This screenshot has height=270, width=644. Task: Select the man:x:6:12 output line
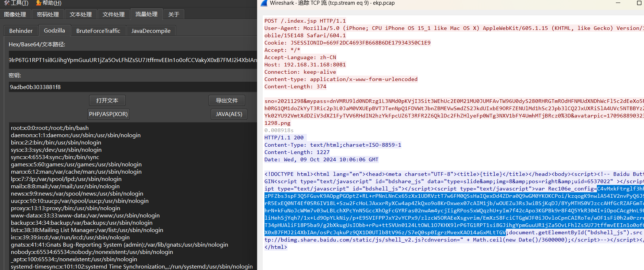point(76,171)
